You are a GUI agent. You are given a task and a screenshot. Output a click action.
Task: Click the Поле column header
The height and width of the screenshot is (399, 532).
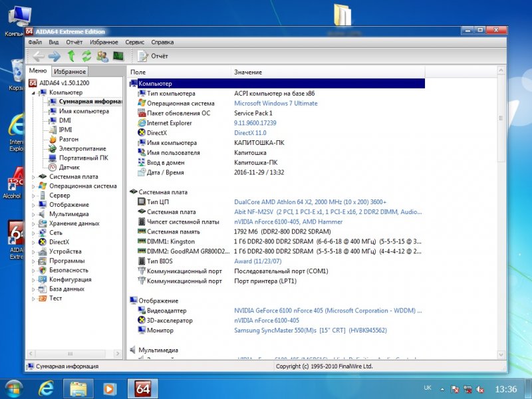click(x=138, y=72)
